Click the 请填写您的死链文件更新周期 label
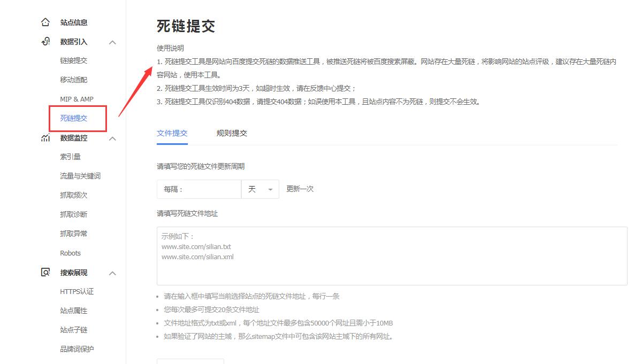 (x=201, y=166)
